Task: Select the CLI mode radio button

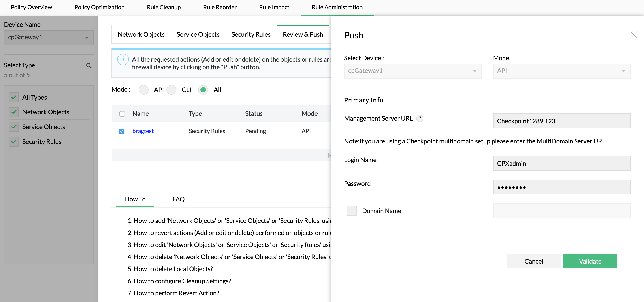Action: point(171,90)
